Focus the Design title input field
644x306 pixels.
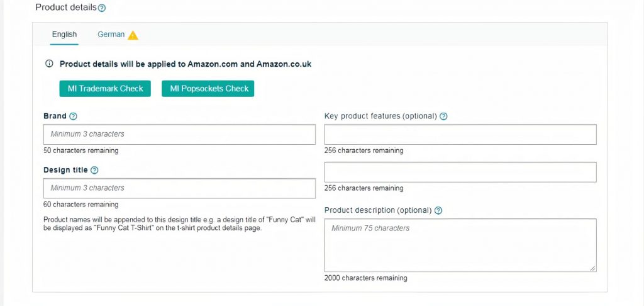(x=179, y=188)
